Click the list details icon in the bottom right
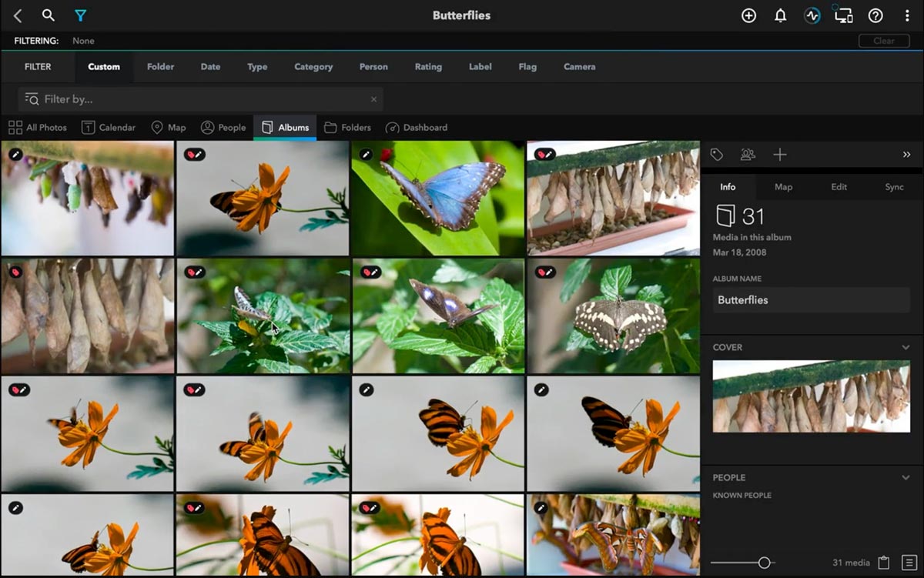 tap(909, 563)
